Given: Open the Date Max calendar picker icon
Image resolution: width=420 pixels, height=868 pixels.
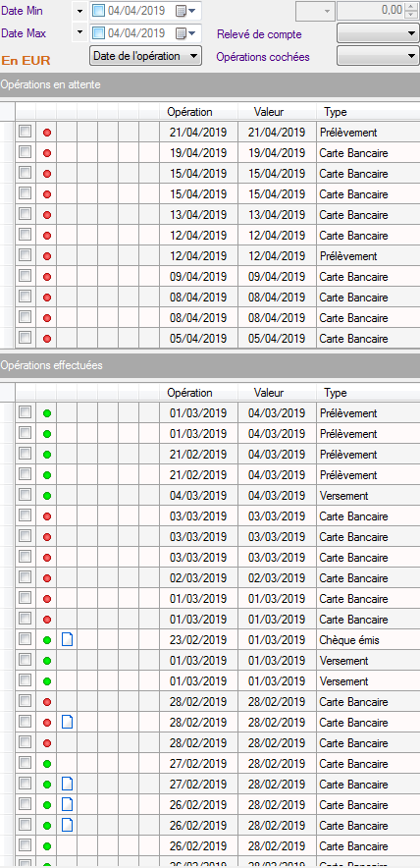Looking at the screenshot, I should (x=183, y=33).
